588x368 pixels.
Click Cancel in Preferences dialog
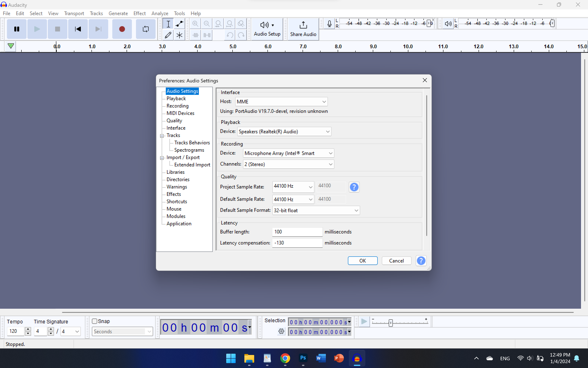[x=396, y=261]
